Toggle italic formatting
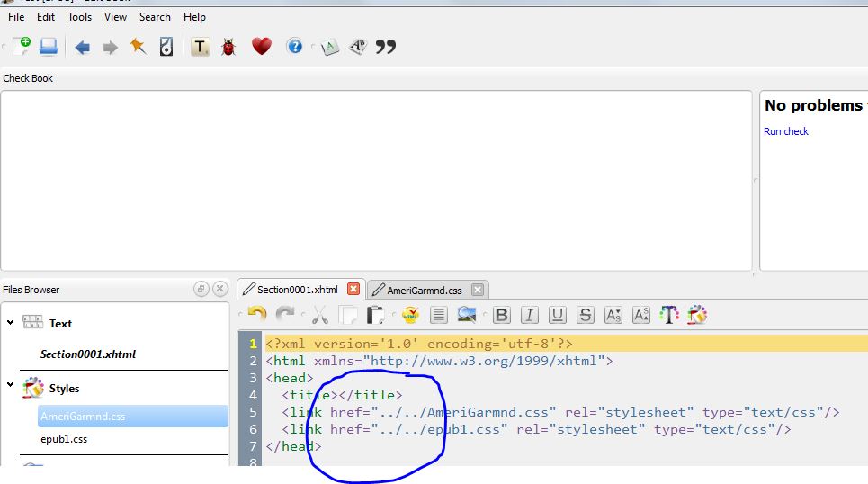 [529, 315]
